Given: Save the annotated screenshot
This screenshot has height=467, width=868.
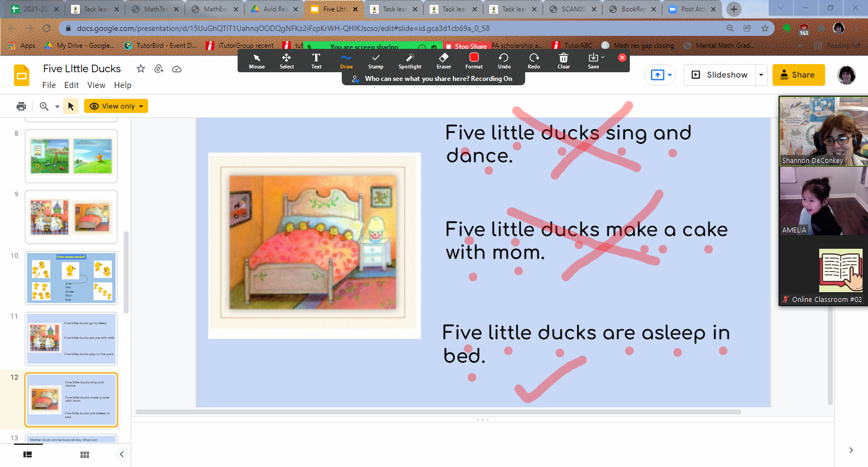Looking at the screenshot, I should [x=594, y=61].
